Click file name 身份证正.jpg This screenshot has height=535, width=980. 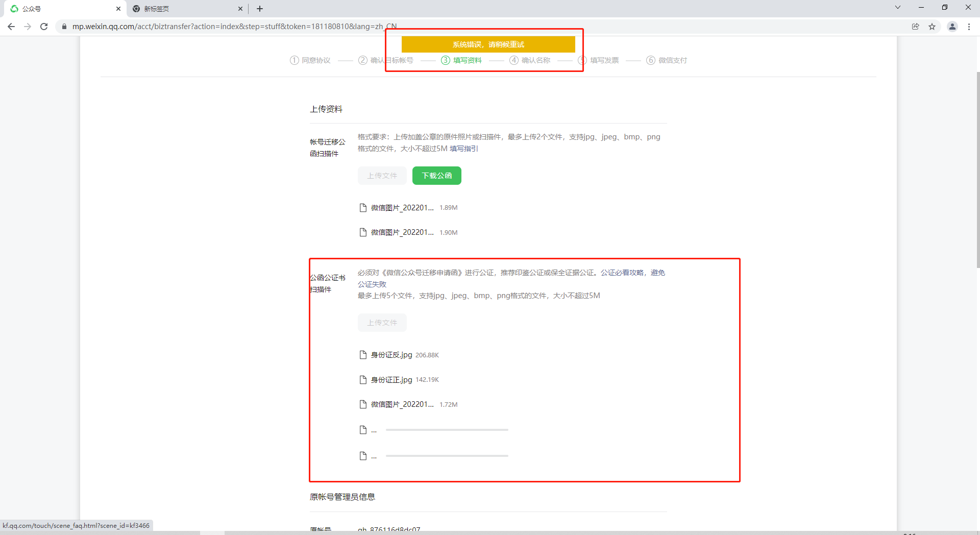pyautogui.click(x=391, y=380)
